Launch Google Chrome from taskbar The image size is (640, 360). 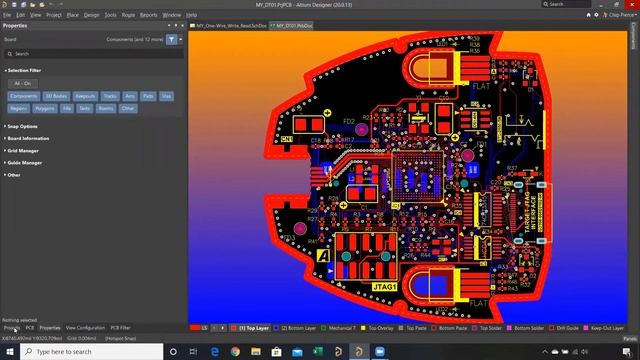(x=235, y=351)
